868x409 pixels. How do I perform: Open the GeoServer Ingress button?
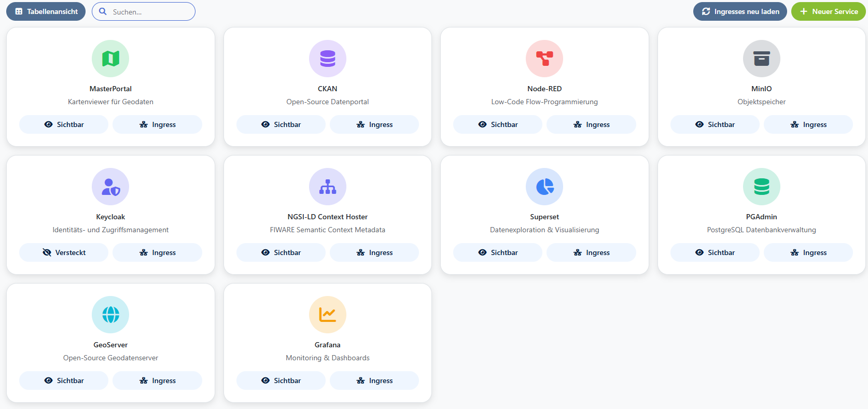click(157, 380)
